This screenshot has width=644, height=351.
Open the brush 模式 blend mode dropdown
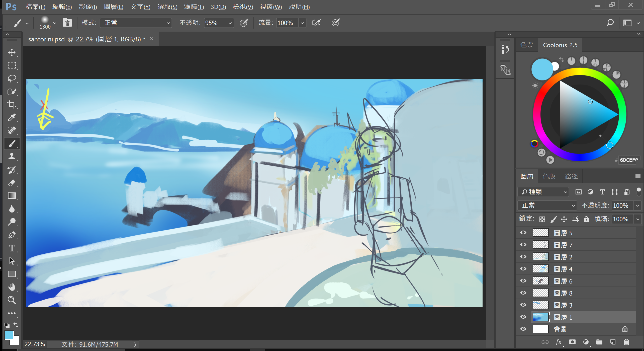[x=136, y=23]
